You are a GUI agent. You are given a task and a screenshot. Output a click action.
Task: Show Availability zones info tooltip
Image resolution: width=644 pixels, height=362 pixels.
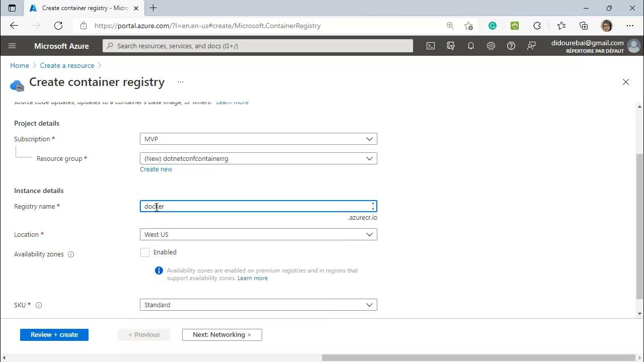click(x=71, y=254)
